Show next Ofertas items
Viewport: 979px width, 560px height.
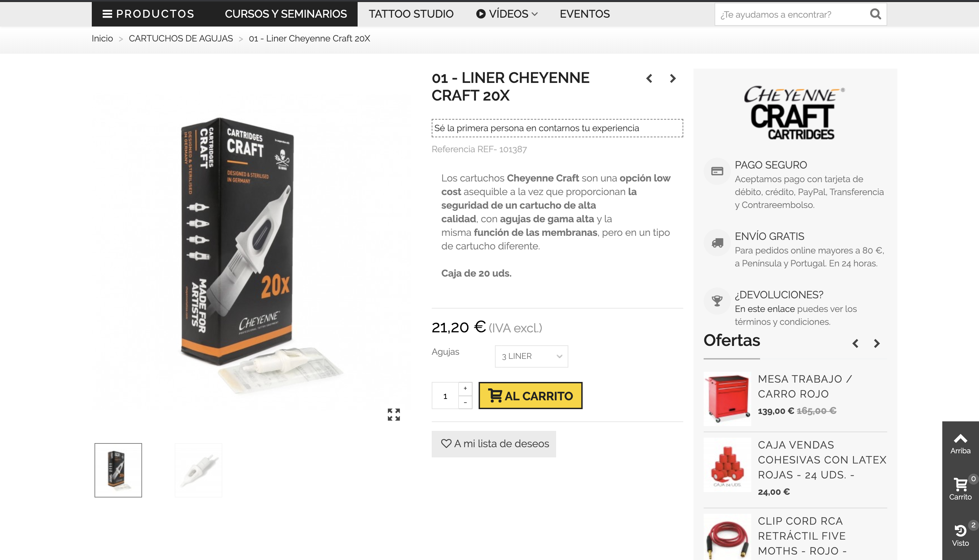877,344
